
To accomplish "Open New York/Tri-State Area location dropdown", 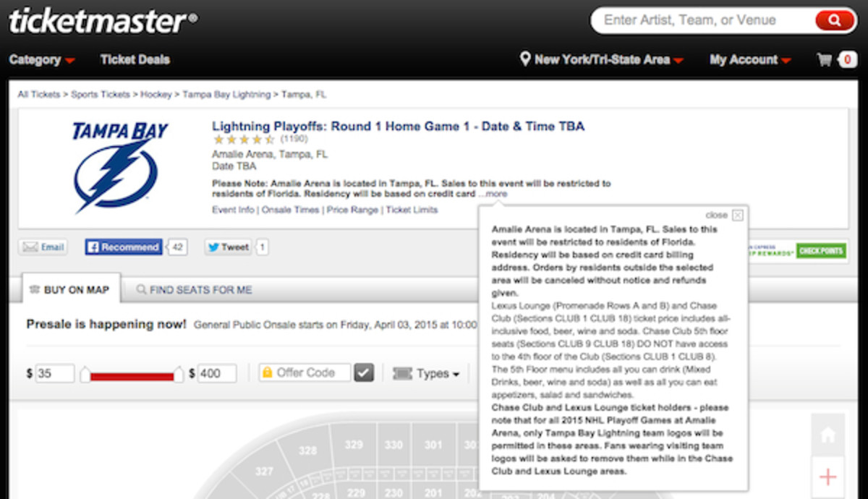I will coord(602,60).
